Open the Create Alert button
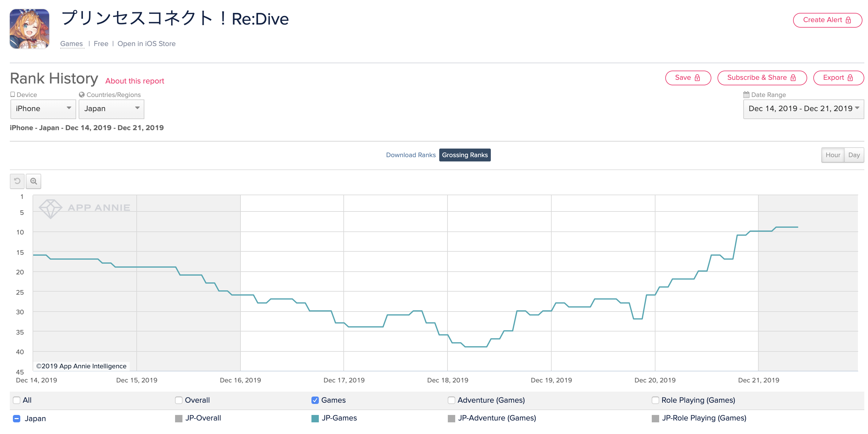This screenshot has width=868, height=434. click(x=827, y=20)
